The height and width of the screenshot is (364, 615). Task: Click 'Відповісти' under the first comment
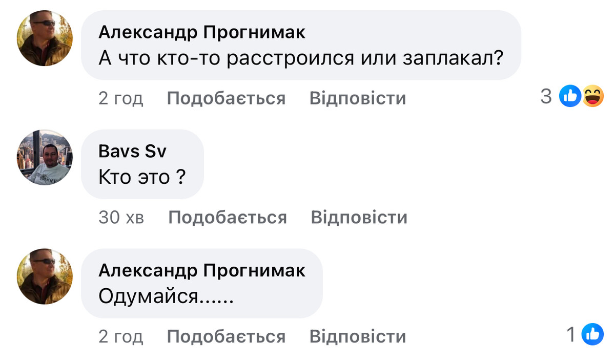click(x=357, y=98)
